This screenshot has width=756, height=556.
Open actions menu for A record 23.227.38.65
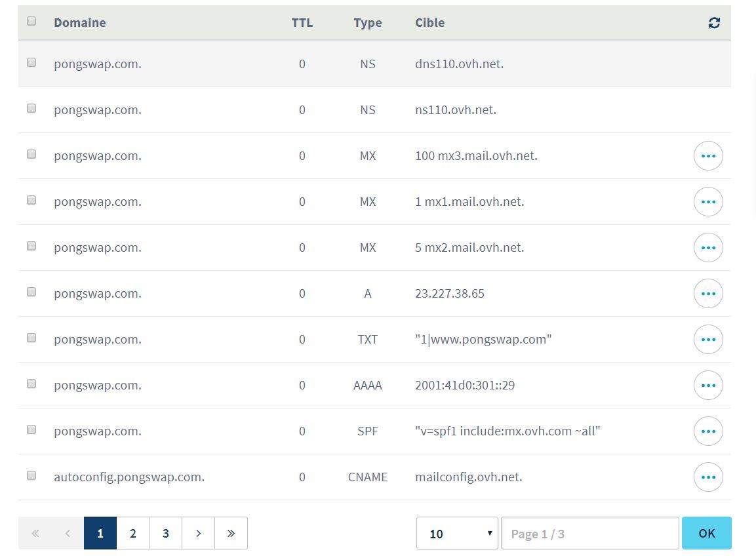[x=708, y=294]
